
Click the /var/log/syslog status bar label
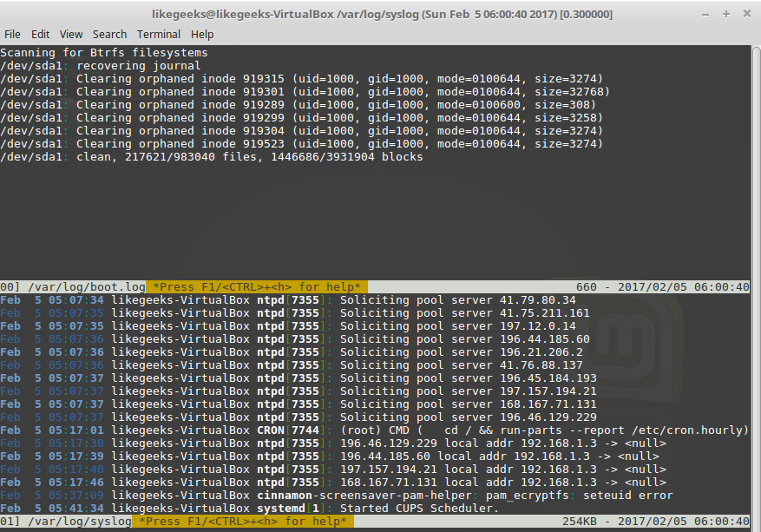pyautogui.click(x=80, y=522)
